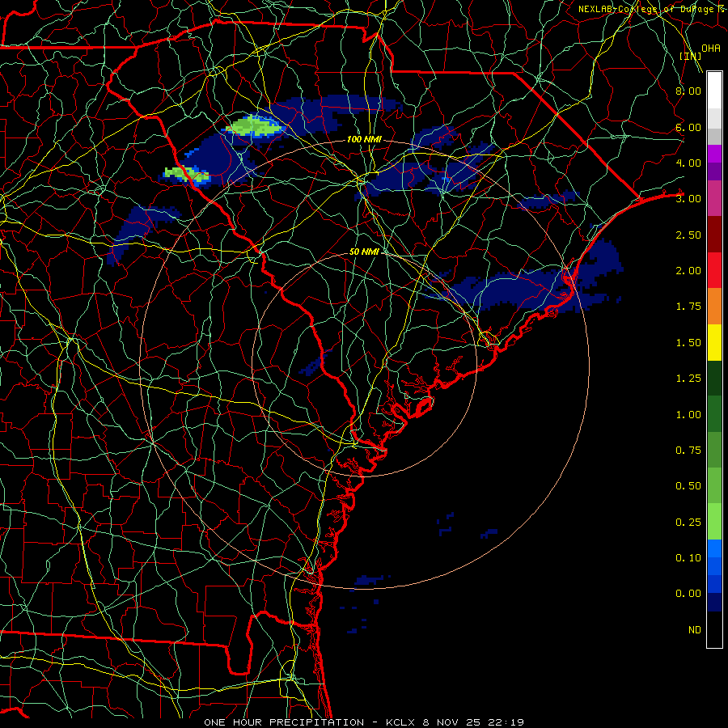The width and height of the screenshot is (728, 728).
Task: Click the 1.75 legend value
Action: [688, 307]
